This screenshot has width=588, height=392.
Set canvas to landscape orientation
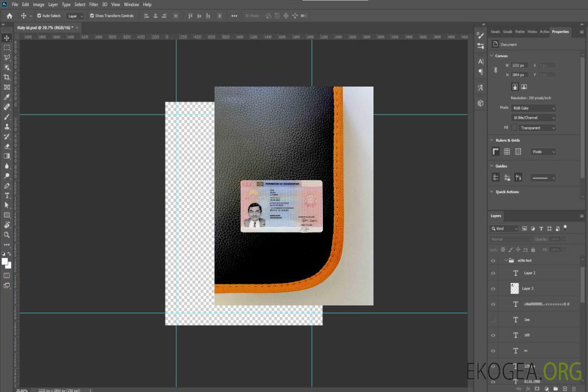tap(524, 87)
